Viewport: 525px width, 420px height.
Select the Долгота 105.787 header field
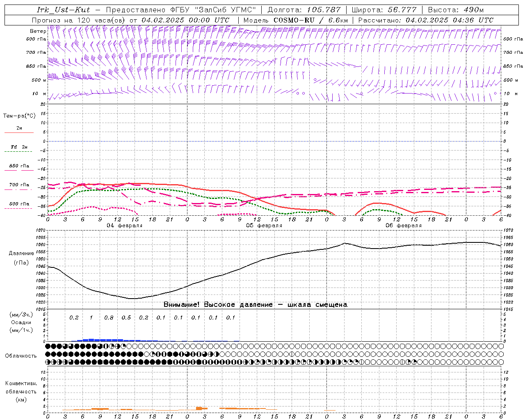(x=304, y=9)
